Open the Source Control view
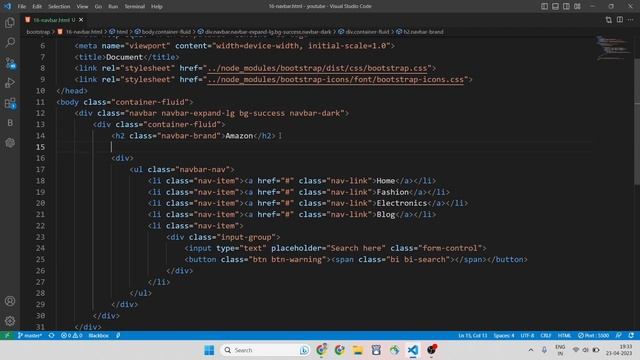Viewport: 640px width, 360px height. (10, 63)
